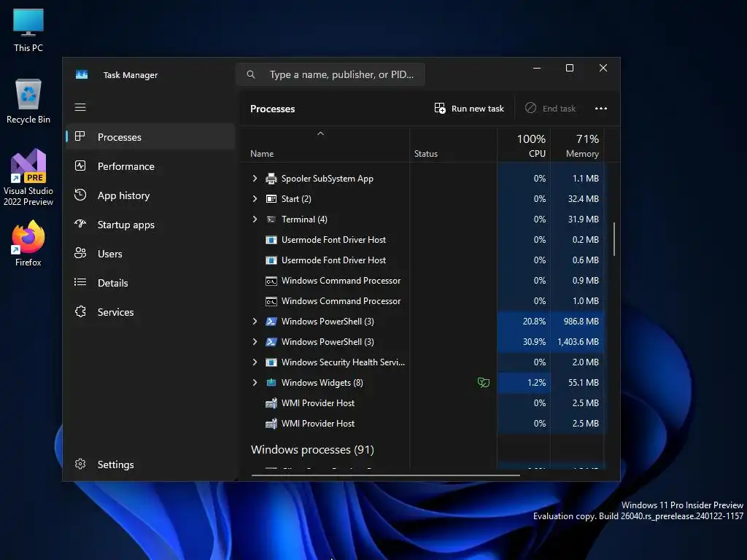Expand the Start (2) process group

click(255, 199)
